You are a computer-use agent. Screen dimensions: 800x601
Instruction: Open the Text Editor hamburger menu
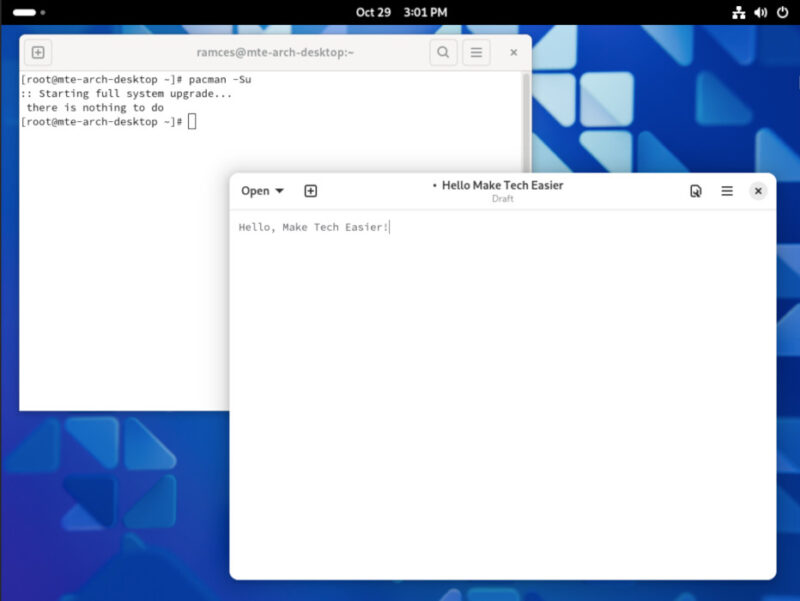[x=727, y=190]
